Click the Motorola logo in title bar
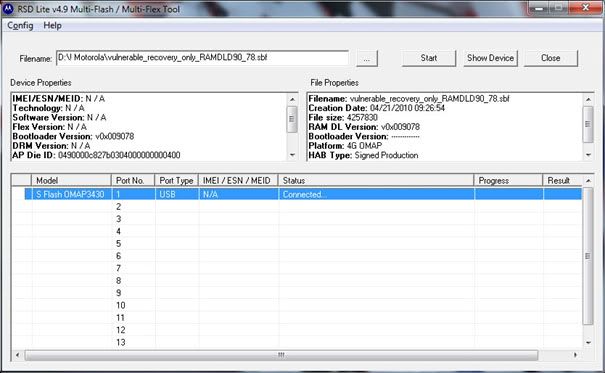Image resolution: width=605 pixels, height=373 pixels. pyautogui.click(x=8, y=8)
